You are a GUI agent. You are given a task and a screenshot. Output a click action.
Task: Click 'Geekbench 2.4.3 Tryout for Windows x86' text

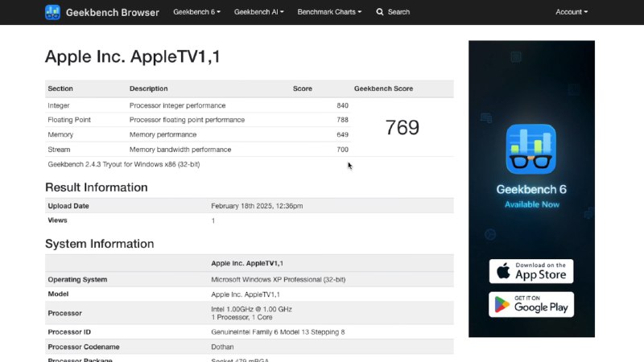124,164
